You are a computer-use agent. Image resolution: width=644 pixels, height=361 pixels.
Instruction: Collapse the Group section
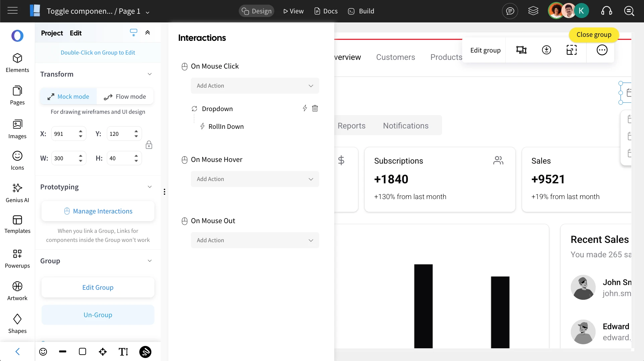(x=150, y=261)
